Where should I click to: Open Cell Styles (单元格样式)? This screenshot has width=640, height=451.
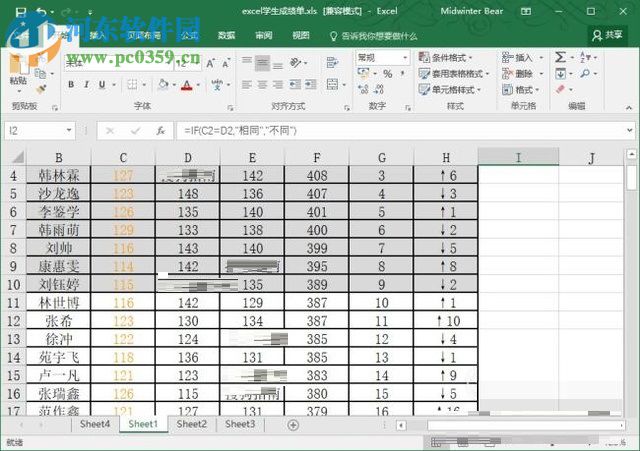(450, 89)
